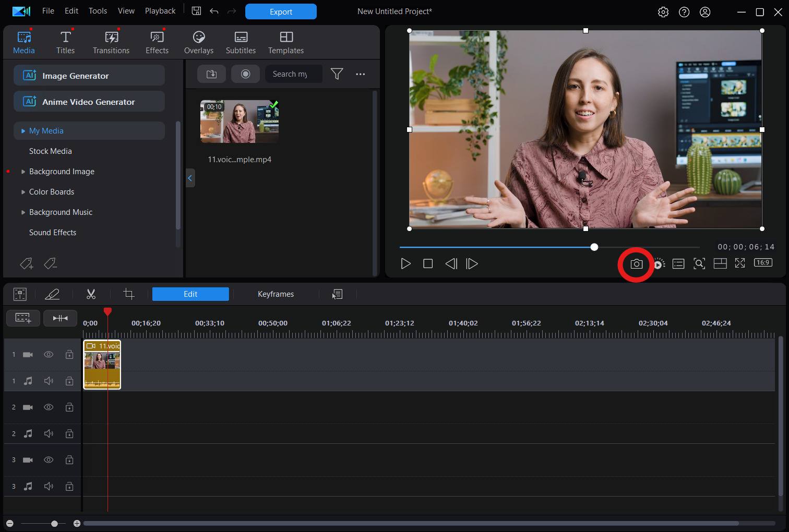Lock video track 2
The width and height of the screenshot is (789, 532).
69,407
